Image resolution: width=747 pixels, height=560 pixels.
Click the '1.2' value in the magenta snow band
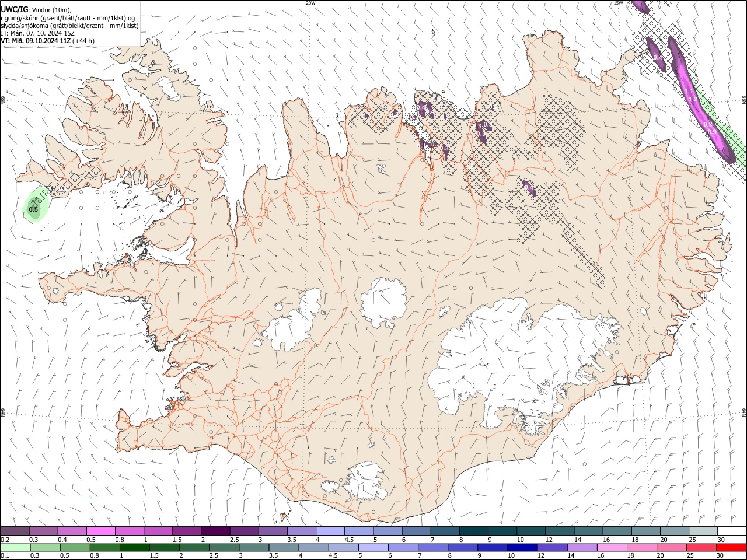coord(693,100)
